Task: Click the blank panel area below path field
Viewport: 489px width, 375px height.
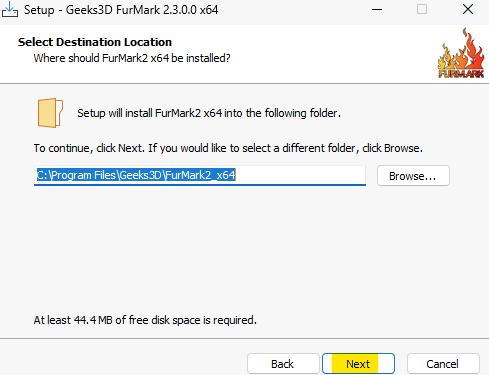Action: click(243, 250)
